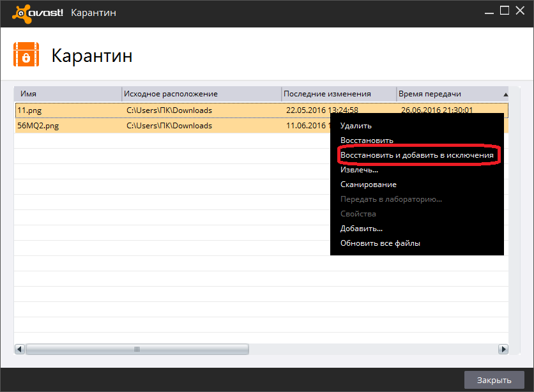Sort by 'Исходное расположение' column header

[x=201, y=94]
